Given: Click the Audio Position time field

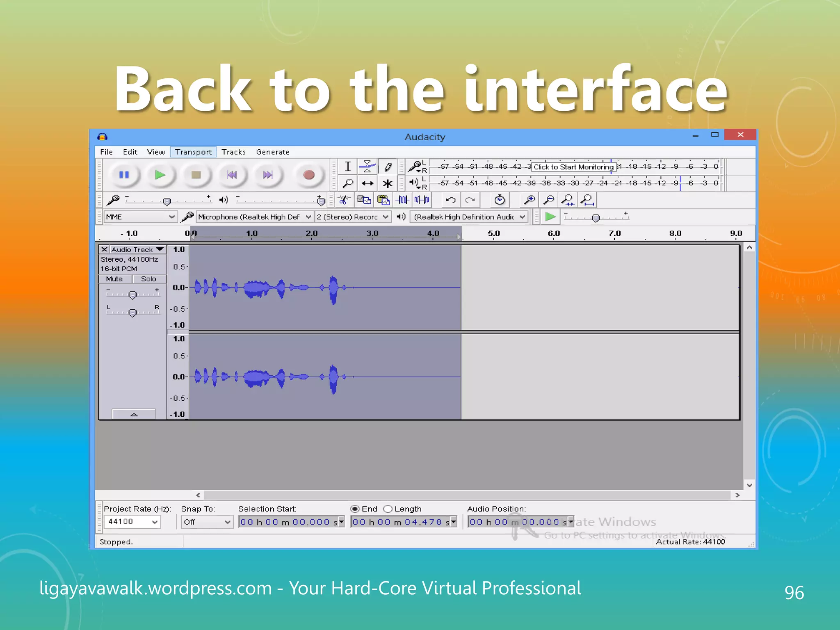Looking at the screenshot, I should (x=520, y=522).
